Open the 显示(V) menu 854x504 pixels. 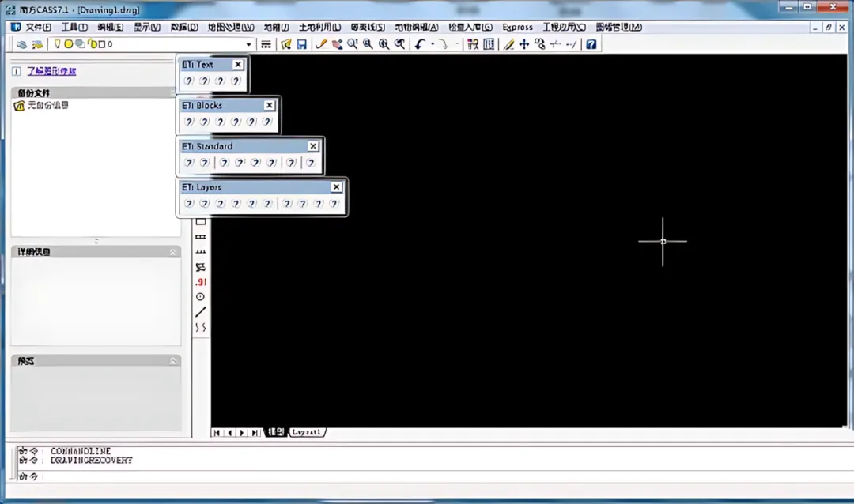147,27
